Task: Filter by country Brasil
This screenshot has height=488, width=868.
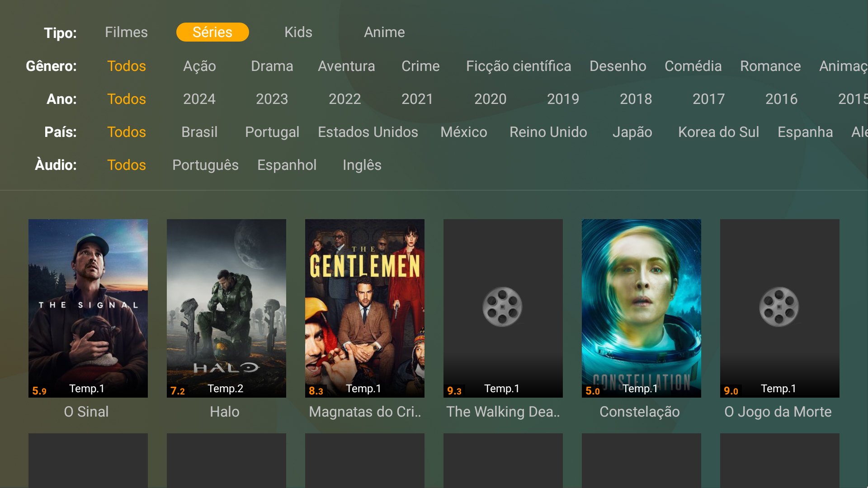Action: [x=199, y=132]
